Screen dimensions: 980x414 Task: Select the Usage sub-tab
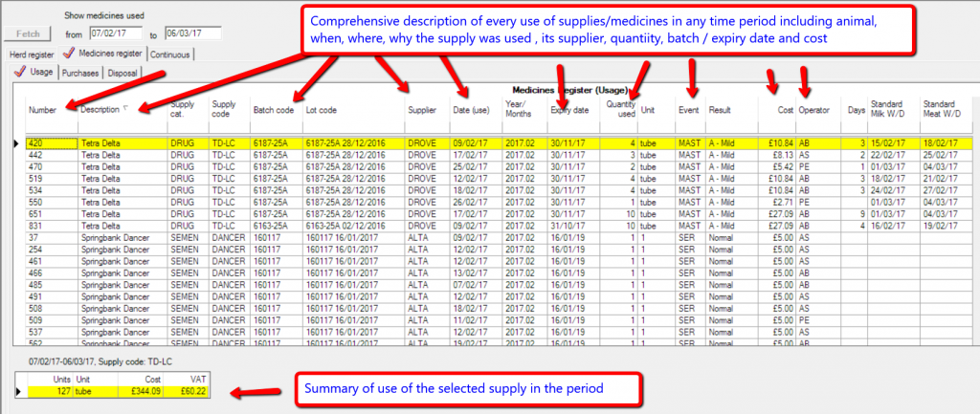coord(35,73)
